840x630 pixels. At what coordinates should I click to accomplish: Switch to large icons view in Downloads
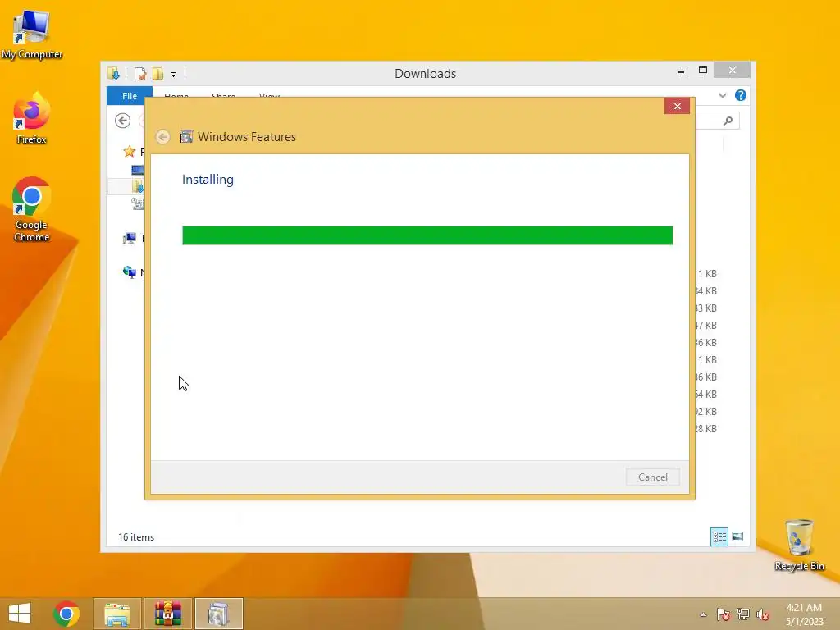(x=737, y=536)
